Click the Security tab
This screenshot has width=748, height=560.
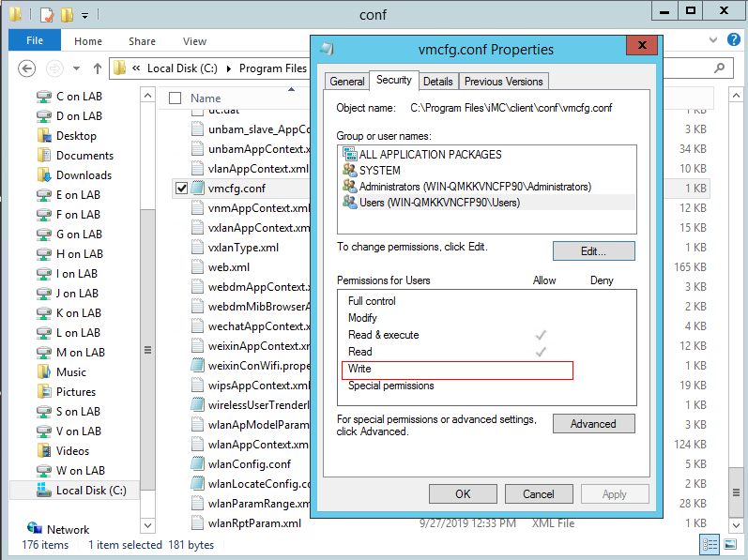pos(393,80)
